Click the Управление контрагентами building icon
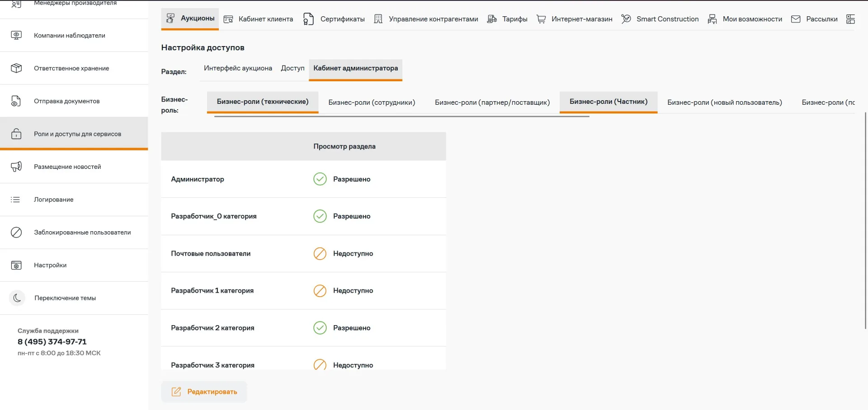 coord(378,19)
